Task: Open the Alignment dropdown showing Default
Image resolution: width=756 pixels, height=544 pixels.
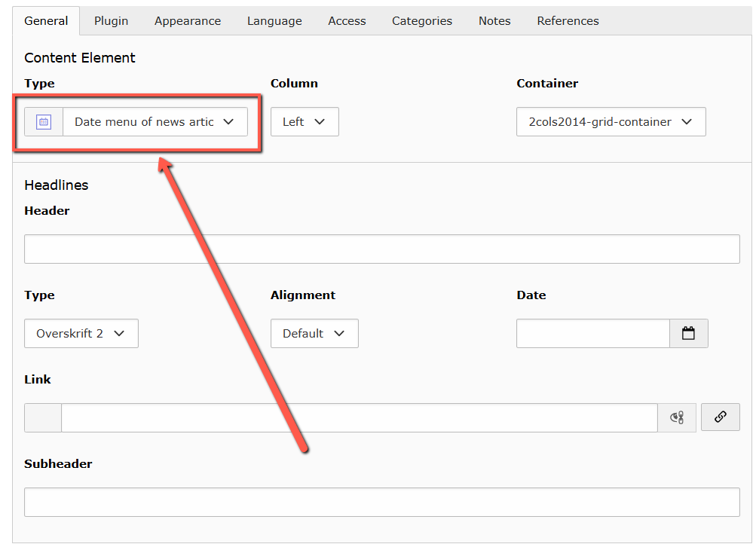Action: click(314, 334)
